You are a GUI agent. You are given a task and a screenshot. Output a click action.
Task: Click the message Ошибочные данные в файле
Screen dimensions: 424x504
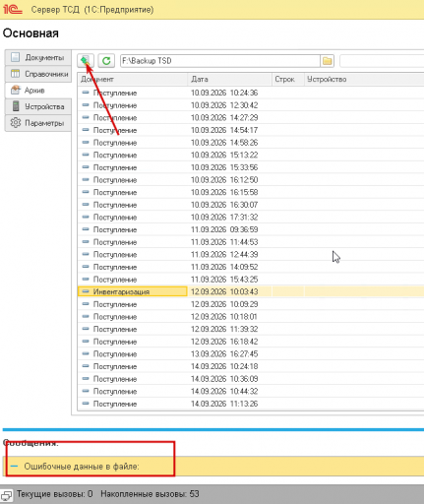pos(82,467)
